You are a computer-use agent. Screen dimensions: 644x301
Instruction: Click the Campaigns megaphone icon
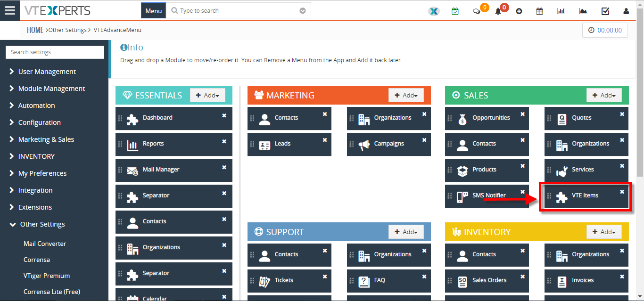364,146
